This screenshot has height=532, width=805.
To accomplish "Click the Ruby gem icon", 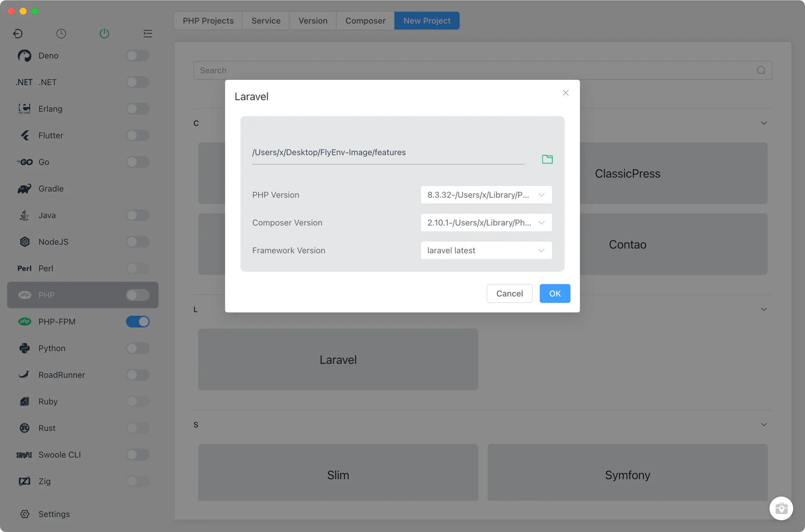I will point(24,402).
